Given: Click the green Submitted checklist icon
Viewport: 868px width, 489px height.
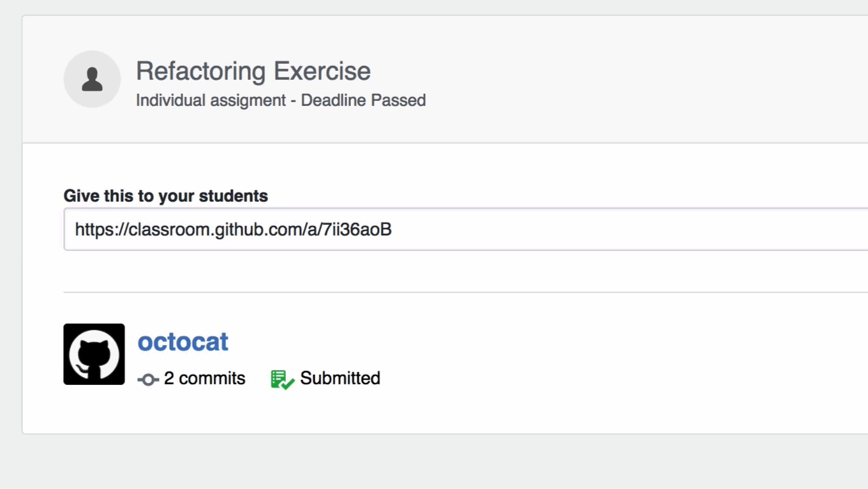Looking at the screenshot, I should pos(281,379).
